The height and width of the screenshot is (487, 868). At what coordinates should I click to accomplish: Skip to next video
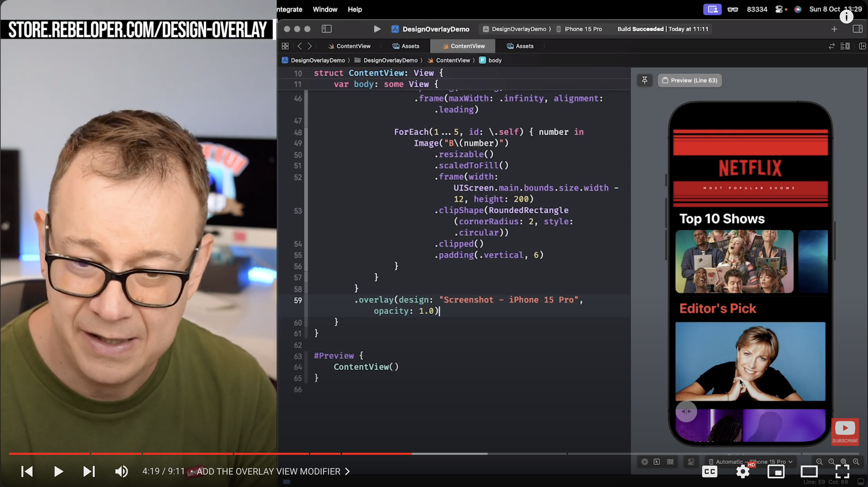pyautogui.click(x=89, y=471)
